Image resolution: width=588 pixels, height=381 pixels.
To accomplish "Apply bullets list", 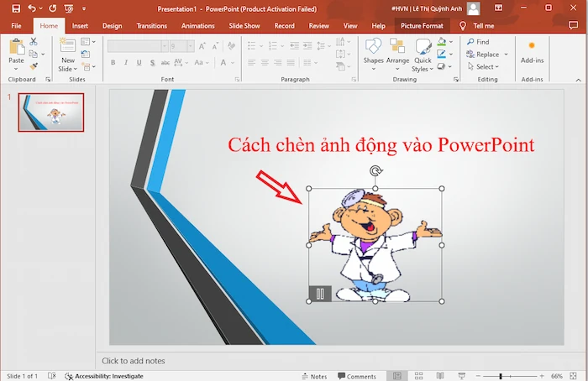I will coord(252,45).
